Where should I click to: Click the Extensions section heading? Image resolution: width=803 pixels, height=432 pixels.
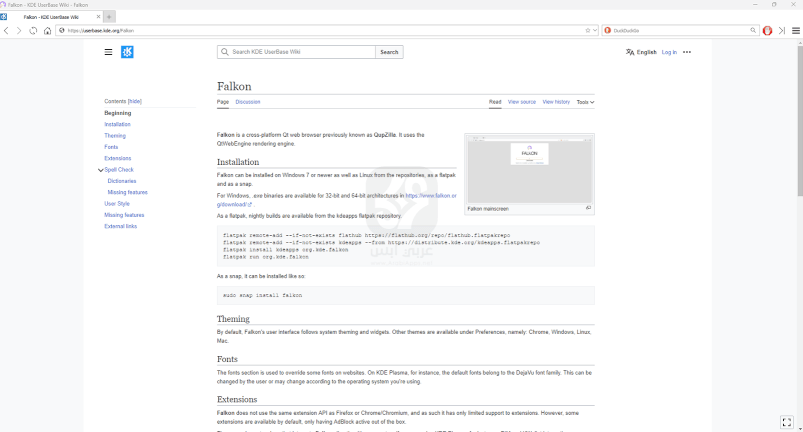(x=237, y=399)
